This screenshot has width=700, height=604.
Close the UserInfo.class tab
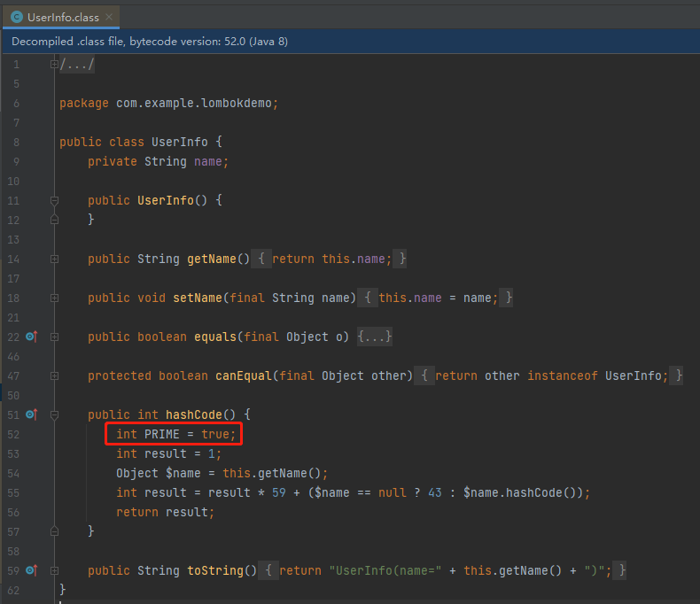[x=109, y=17]
